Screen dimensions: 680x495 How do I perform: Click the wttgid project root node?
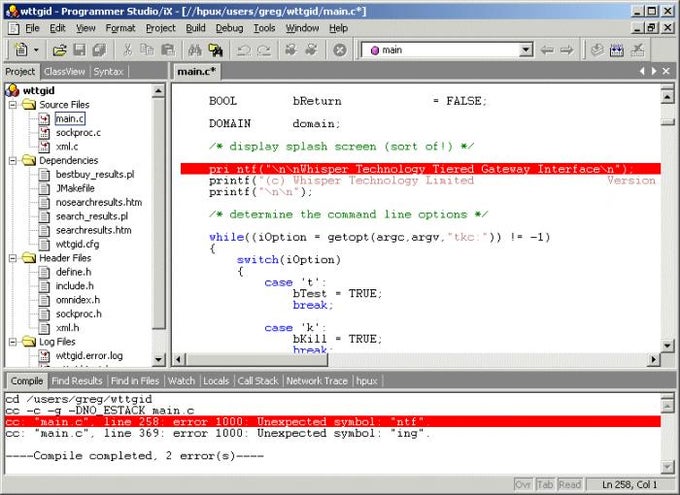[x=38, y=91]
